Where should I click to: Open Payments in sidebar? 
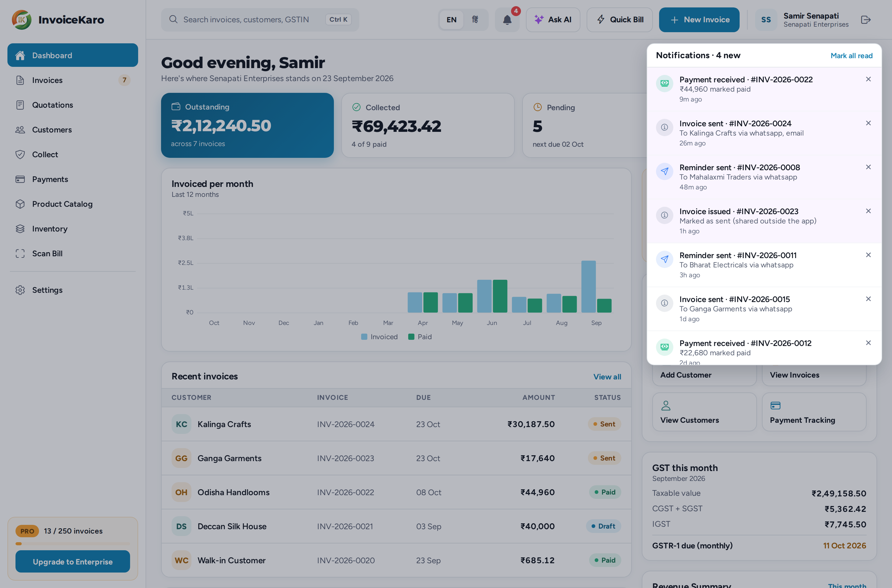point(73,179)
